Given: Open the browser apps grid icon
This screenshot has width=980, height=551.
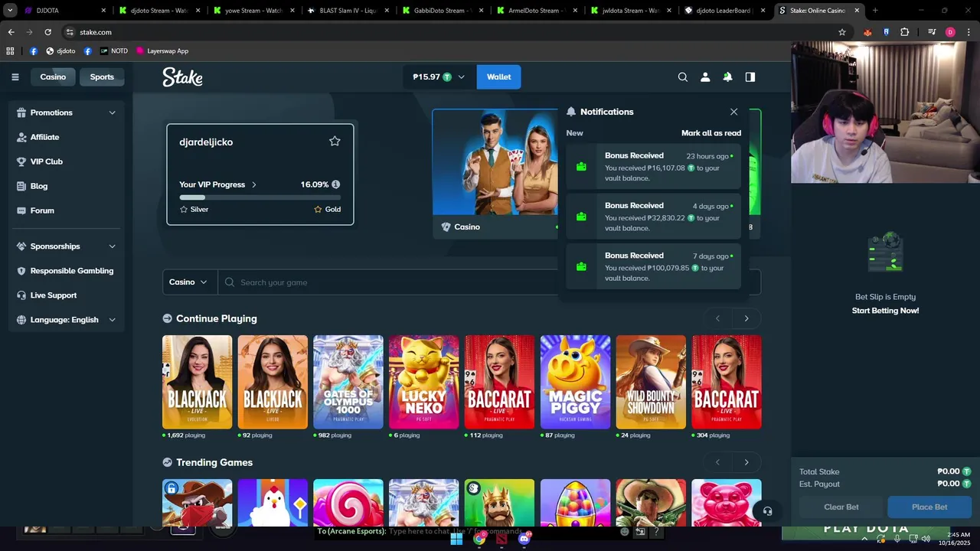Looking at the screenshot, I should pyautogui.click(x=10, y=51).
